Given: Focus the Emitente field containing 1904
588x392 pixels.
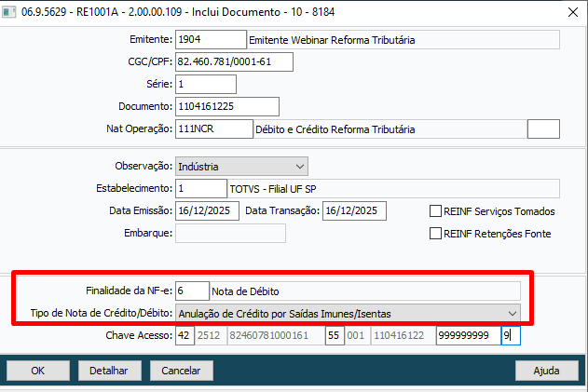Looking at the screenshot, I should click(x=211, y=39).
